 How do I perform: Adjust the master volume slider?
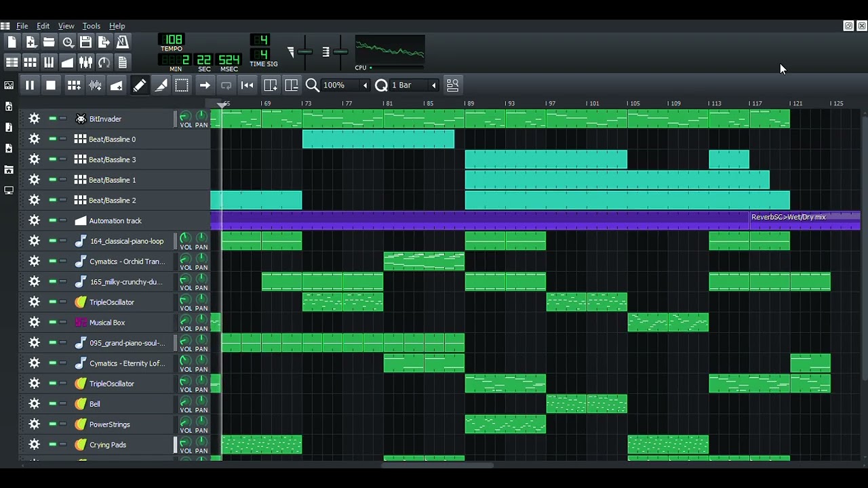(x=304, y=52)
